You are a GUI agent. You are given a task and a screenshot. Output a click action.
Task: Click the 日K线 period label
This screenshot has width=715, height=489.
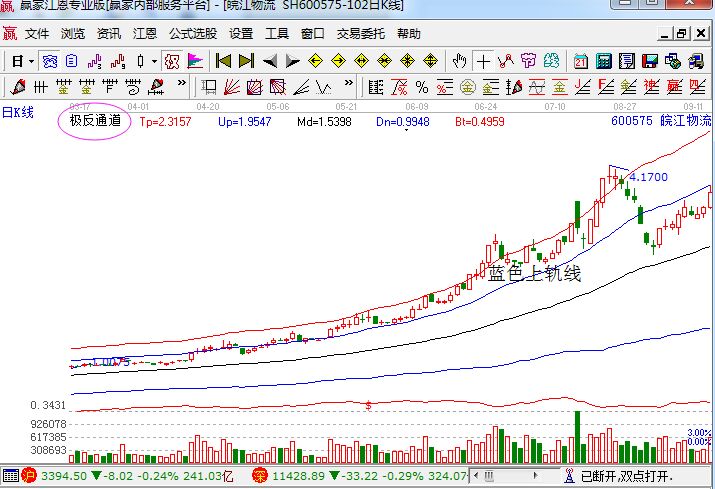[17, 112]
